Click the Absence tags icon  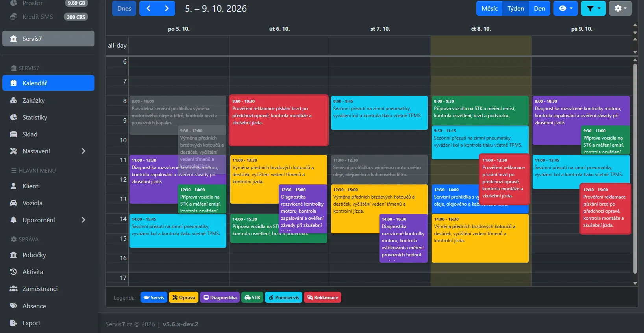pyautogui.click(x=13, y=306)
